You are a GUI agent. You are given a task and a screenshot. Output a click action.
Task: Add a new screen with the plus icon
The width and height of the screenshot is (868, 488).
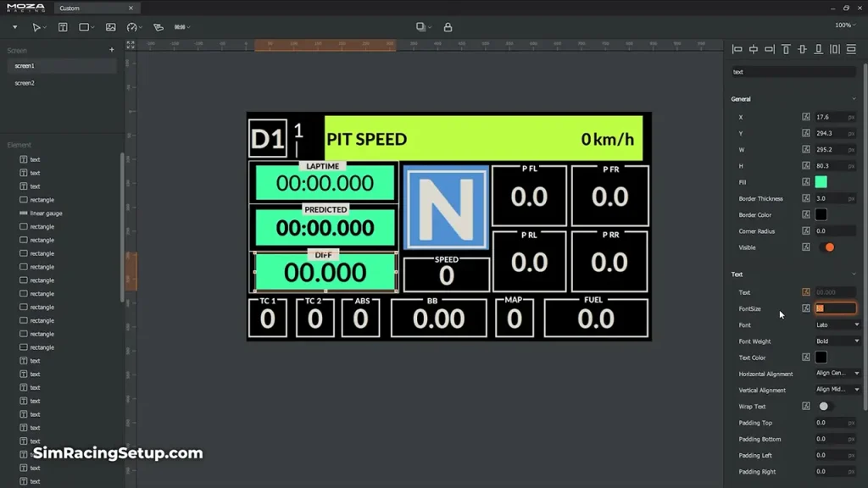coord(111,50)
